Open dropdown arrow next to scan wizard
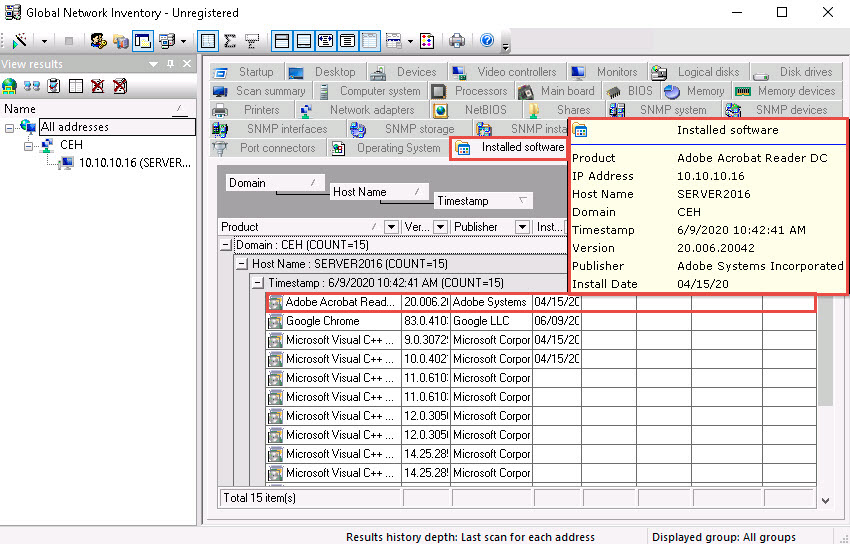Screen dimensions: 850x544 (x=44, y=42)
